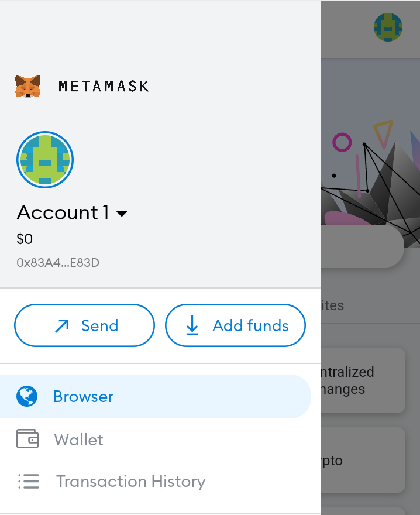Switch to the Browser section

click(x=83, y=396)
